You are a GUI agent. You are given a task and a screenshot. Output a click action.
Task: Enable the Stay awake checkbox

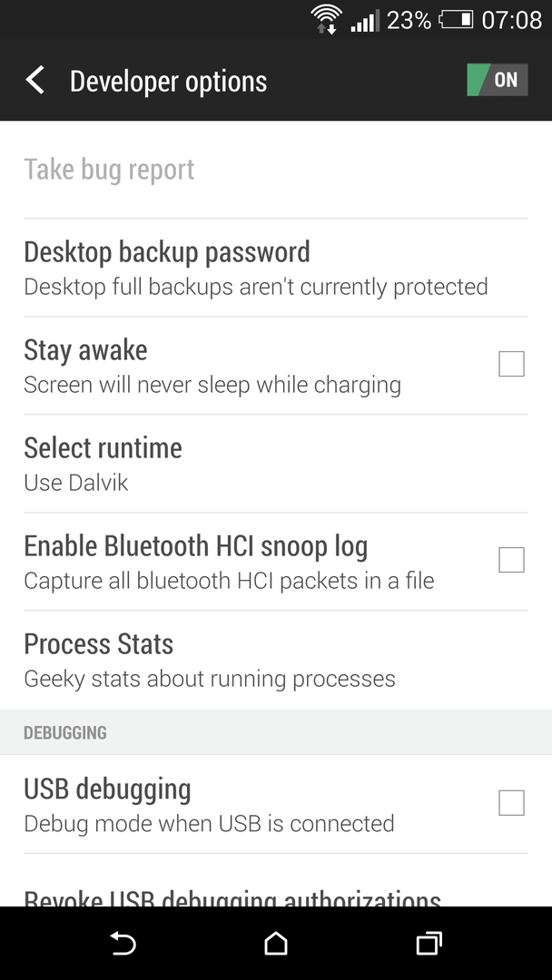click(511, 364)
